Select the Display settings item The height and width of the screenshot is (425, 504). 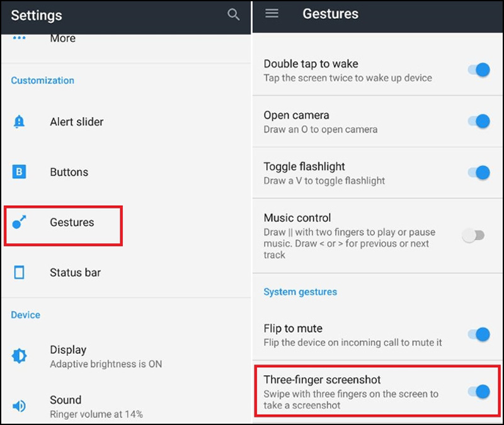68,350
